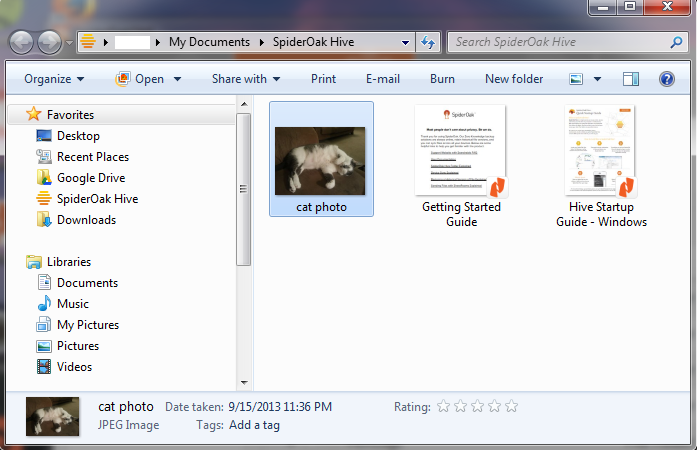Open the address bar history dropdown arrow

coord(405,43)
